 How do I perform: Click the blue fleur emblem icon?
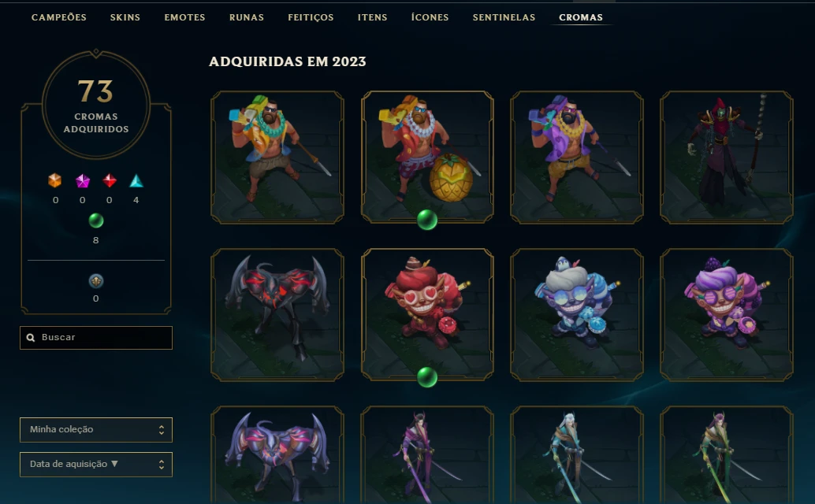coord(95,281)
